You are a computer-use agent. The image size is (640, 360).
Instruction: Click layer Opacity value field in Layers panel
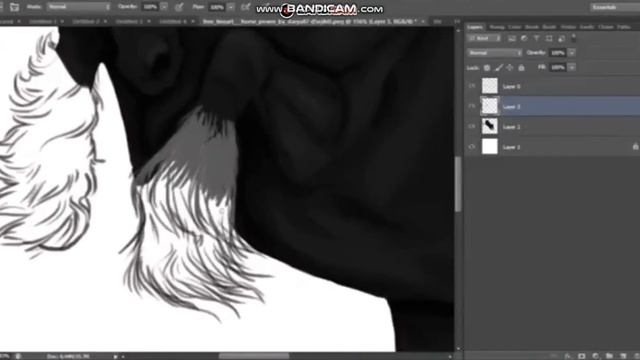click(558, 53)
